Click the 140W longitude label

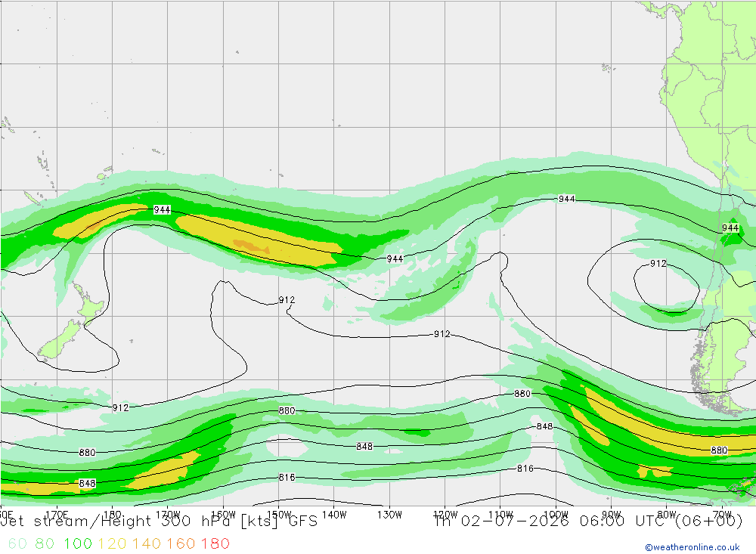pos(334,515)
